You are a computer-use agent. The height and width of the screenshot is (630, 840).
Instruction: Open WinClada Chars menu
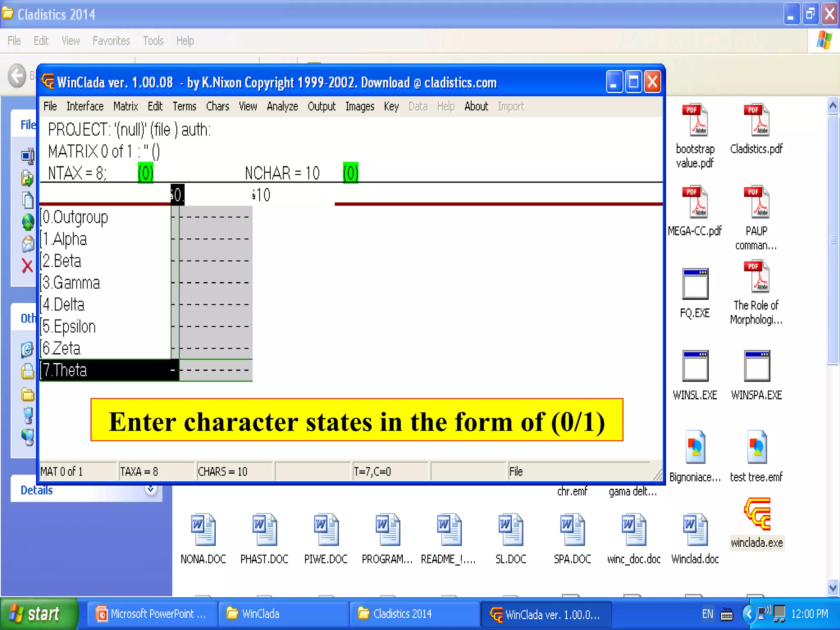pos(217,107)
